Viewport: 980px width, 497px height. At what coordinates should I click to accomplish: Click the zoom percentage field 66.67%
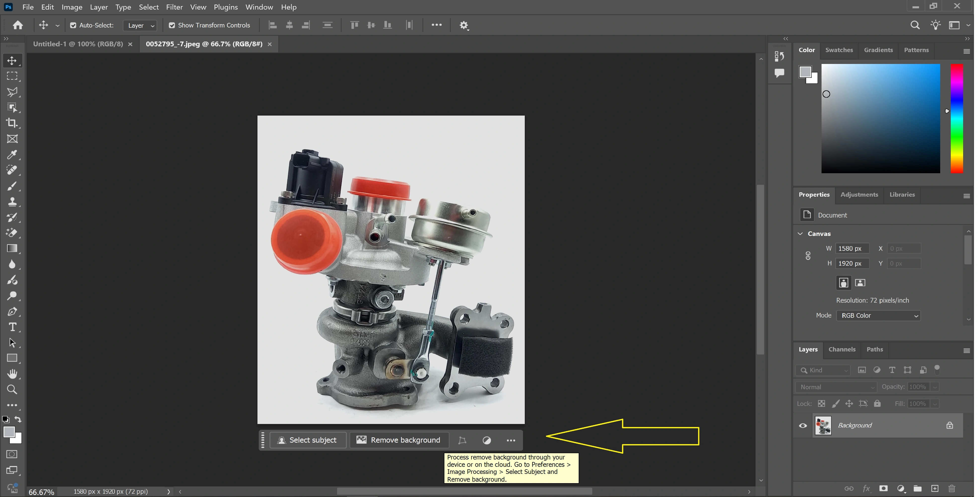(x=42, y=492)
